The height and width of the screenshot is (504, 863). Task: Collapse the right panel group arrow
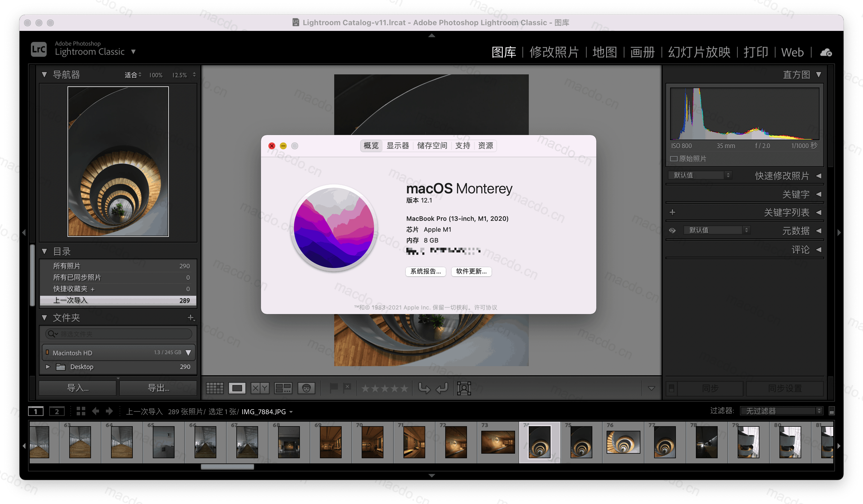tap(839, 233)
